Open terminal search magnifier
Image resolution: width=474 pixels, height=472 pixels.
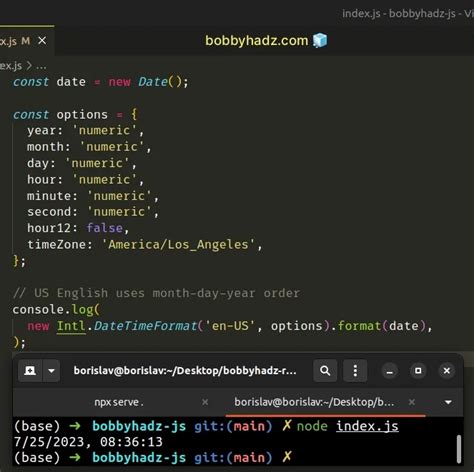tap(325, 371)
